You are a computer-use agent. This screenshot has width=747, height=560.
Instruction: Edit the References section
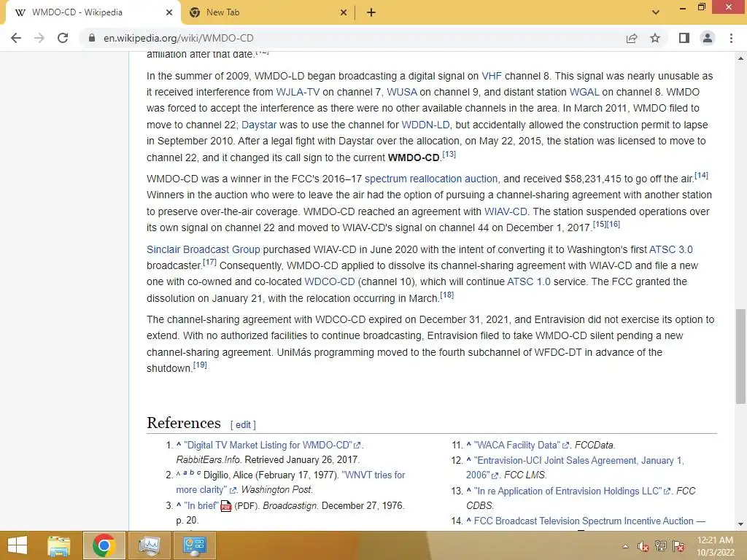[243, 425]
